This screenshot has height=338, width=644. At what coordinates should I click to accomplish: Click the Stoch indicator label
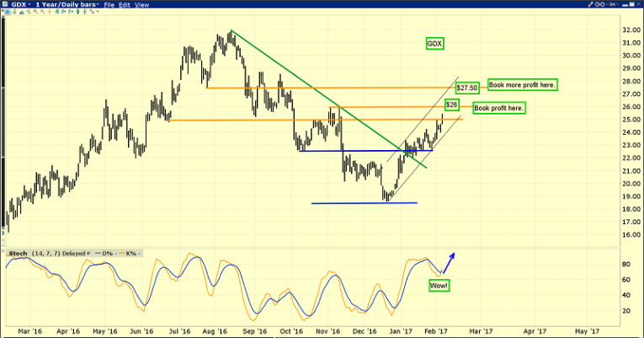coord(18,254)
